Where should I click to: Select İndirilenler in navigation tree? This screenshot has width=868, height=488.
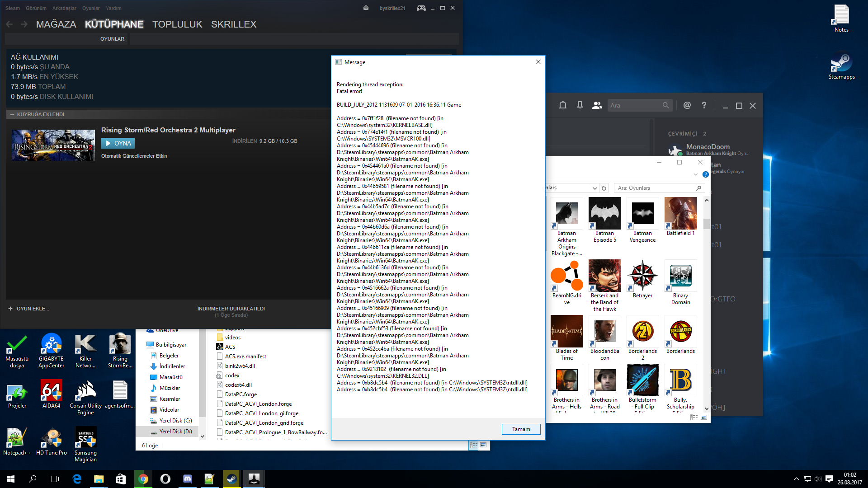click(168, 366)
